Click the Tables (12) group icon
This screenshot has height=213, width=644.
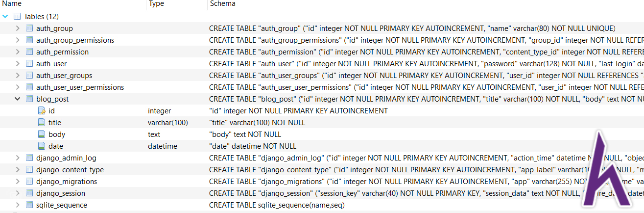point(17,17)
